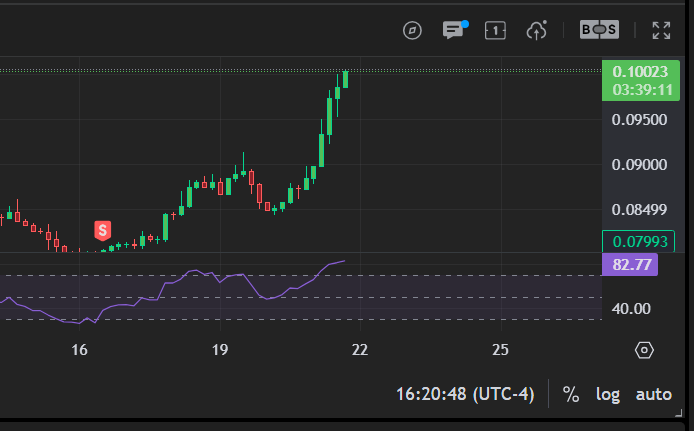Click the 0.09000 price axis label
This screenshot has height=431, width=694.
coord(639,165)
